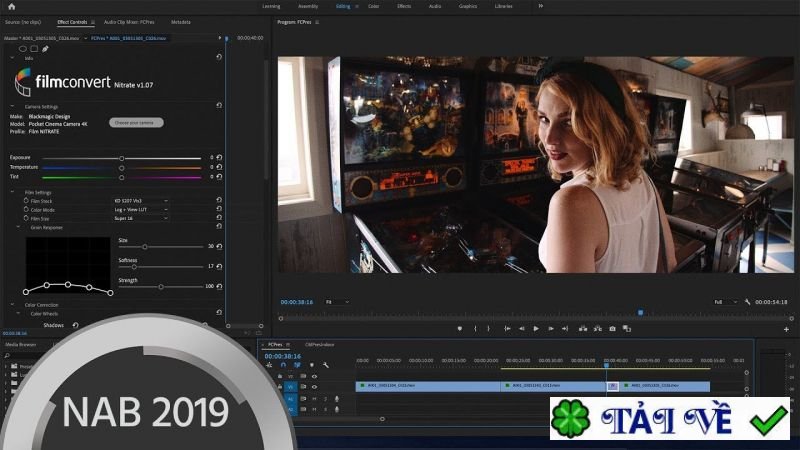Open the Film Stock dropdown
Viewport: 800px width, 450px height.
(140, 201)
